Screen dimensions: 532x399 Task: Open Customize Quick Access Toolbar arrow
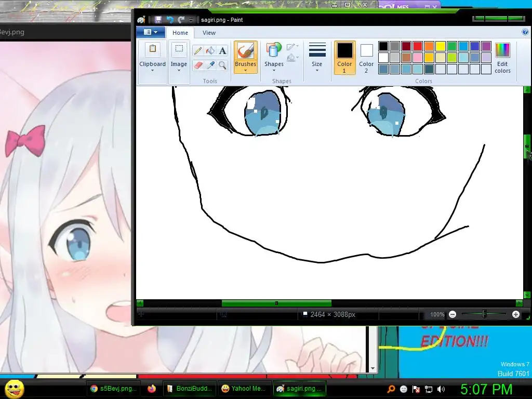coord(191,20)
